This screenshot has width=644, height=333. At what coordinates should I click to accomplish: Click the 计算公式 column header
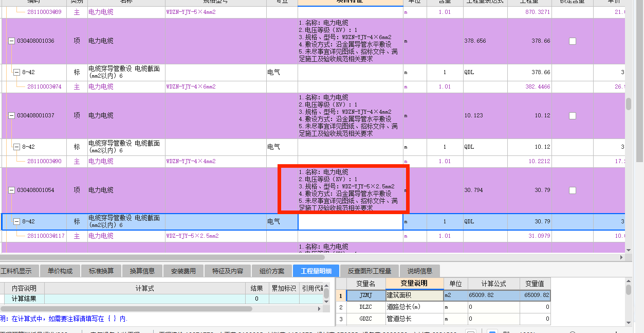pos(494,284)
